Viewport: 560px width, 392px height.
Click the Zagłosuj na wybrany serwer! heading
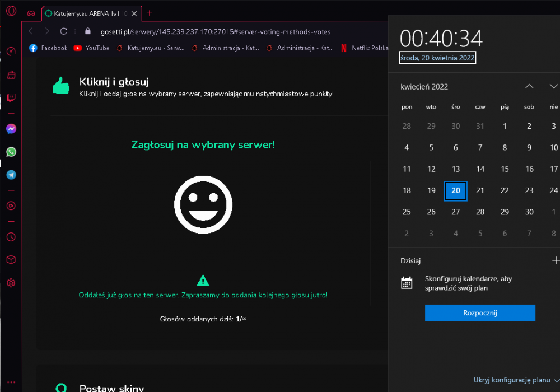click(203, 145)
